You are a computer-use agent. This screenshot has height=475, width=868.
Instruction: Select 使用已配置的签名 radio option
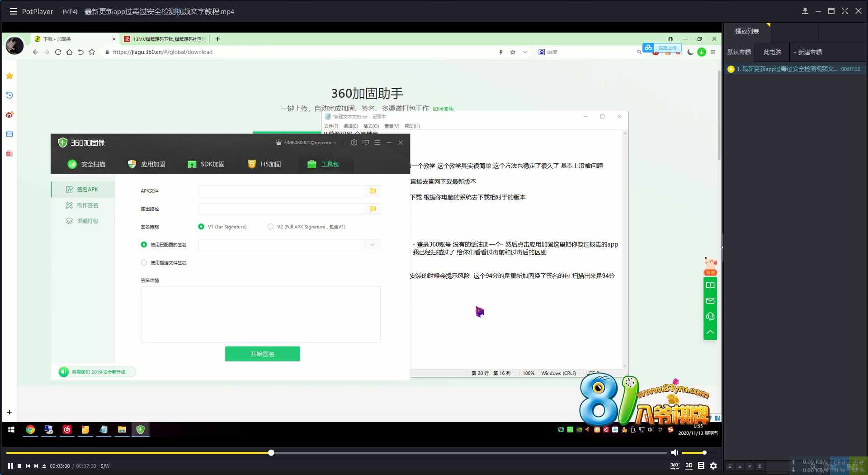click(144, 245)
